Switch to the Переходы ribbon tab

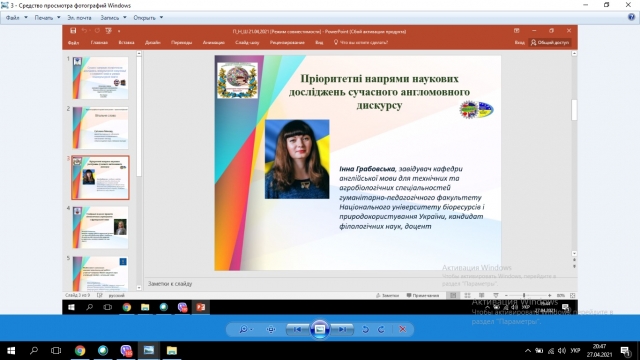coord(182,42)
